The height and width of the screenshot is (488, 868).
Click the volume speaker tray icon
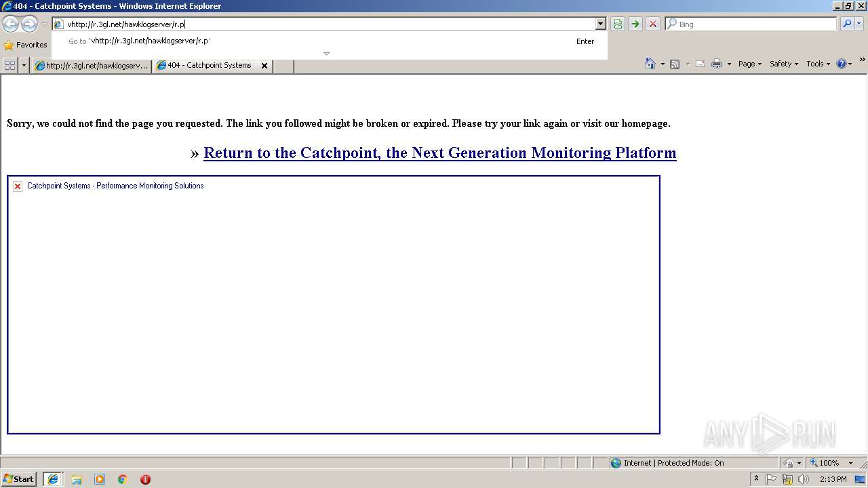click(804, 479)
